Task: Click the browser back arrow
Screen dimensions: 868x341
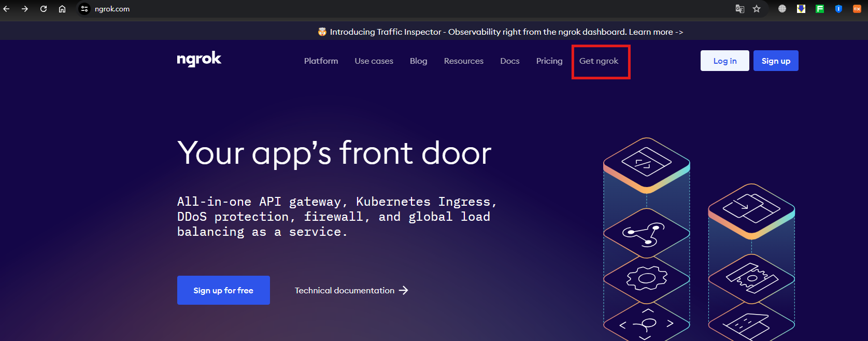Action: tap(6, 9)
